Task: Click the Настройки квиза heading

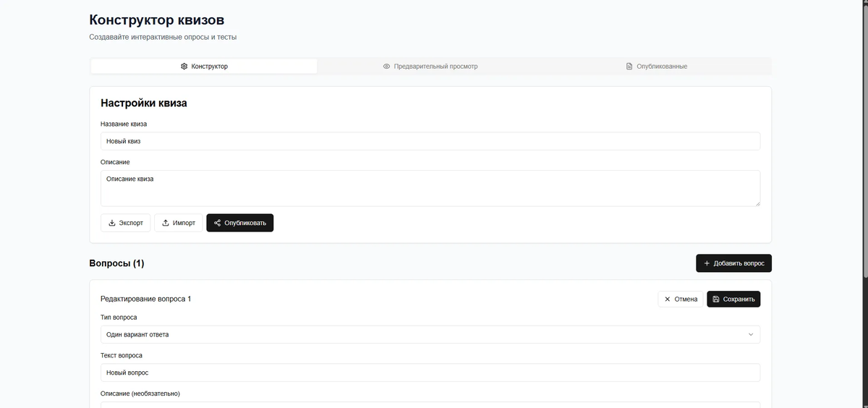Action: (x=144, y=103)
